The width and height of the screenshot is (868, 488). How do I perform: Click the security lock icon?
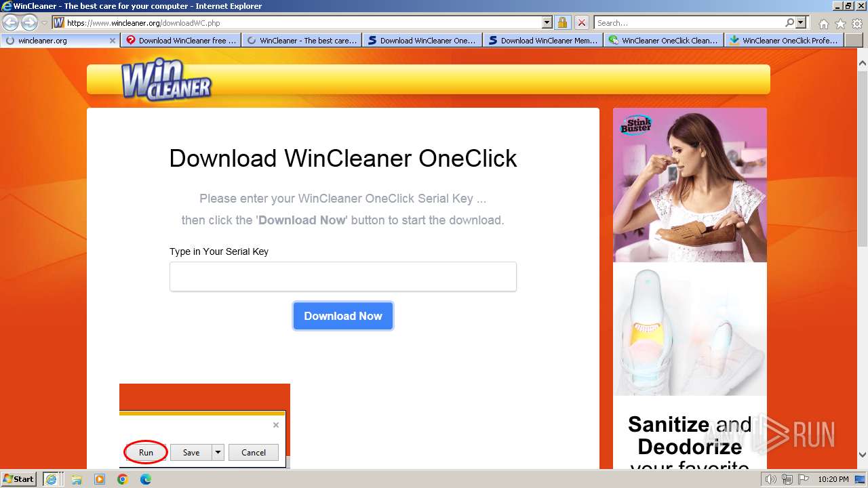click(x=562, y=22)
